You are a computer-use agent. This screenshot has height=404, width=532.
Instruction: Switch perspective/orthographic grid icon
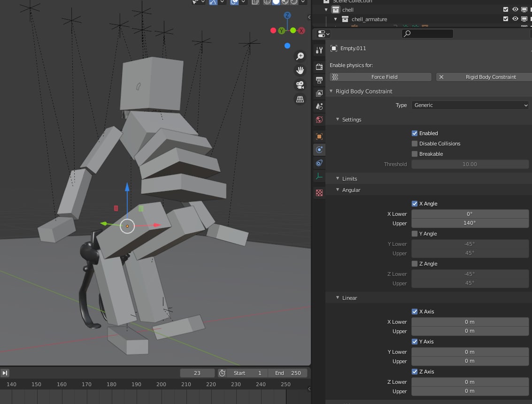tap(300, 99)
